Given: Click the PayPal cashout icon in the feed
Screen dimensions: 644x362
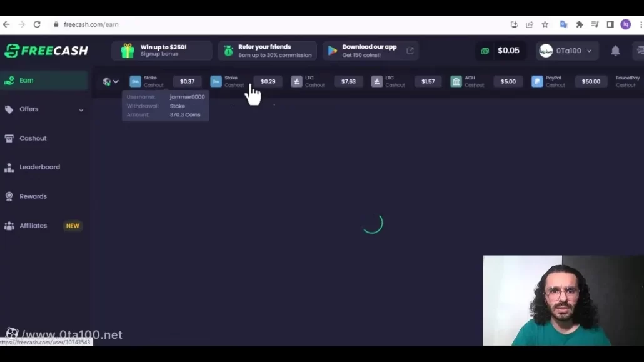Looking at the screenshot, I should tap(537, 81).
